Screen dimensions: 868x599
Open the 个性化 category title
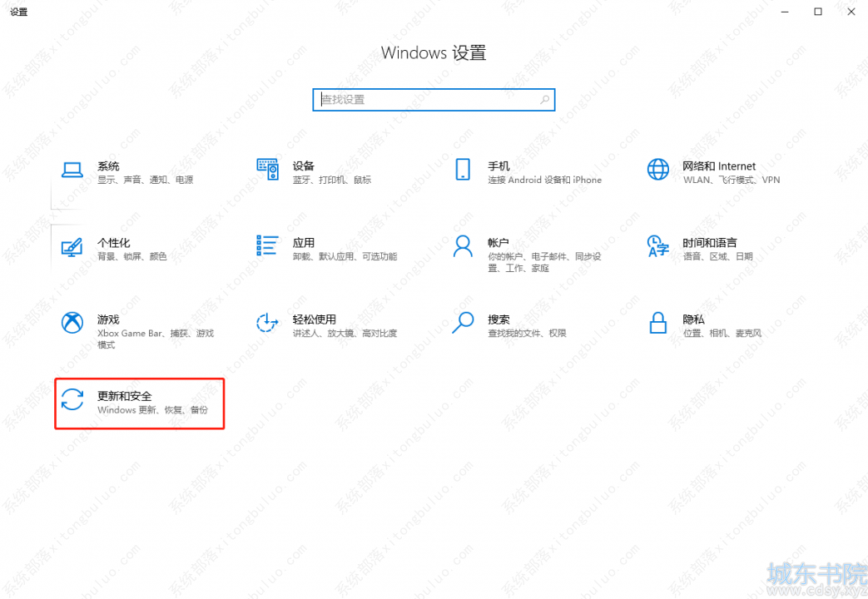pos(114,242)
